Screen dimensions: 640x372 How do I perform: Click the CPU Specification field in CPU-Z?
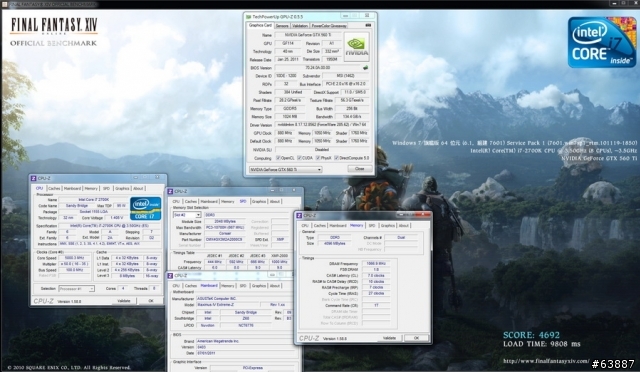[x=109, y=226]
